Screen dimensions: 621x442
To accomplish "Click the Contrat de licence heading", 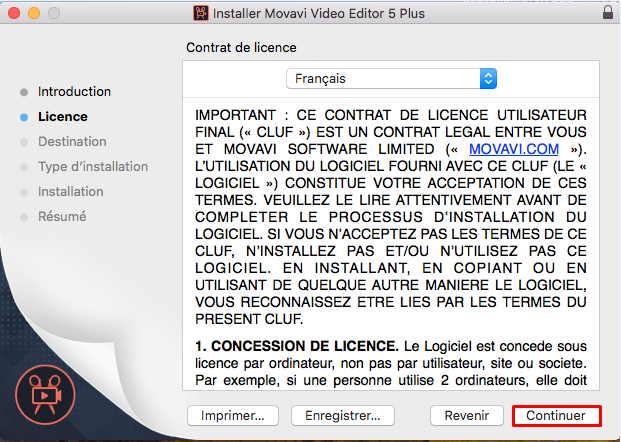I will pyautogui.click(x=241, y=48).
